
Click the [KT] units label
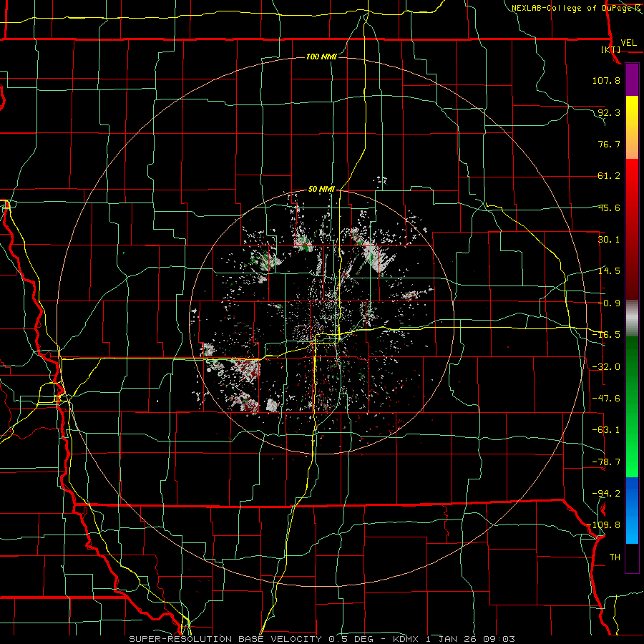(610, 49)
